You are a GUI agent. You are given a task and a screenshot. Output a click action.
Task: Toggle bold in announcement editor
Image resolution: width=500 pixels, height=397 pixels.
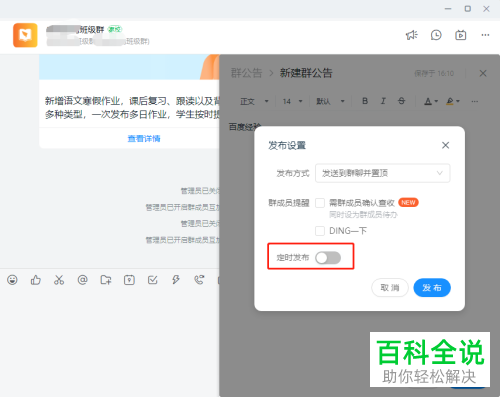click(365, 101)
